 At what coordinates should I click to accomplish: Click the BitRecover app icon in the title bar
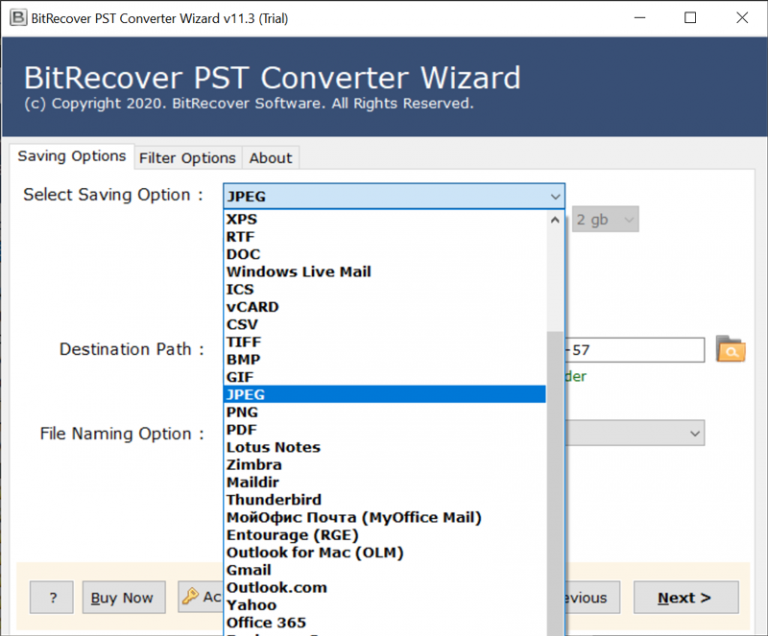(x=18, y=18)
